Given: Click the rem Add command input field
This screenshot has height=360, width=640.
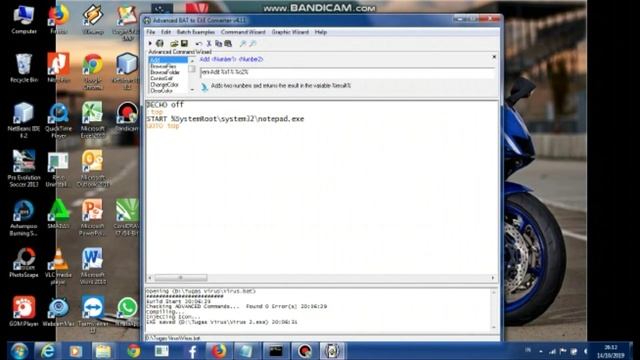Looking at the screenshot, I should pyautogui.click(x=347, y=72).
